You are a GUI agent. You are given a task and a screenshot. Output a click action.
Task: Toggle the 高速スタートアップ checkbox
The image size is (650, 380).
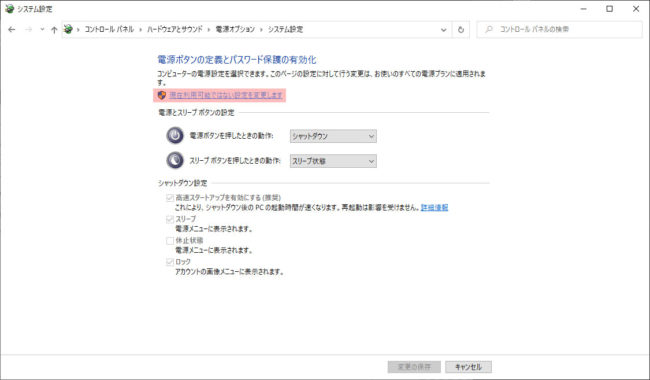pos(170,198)
